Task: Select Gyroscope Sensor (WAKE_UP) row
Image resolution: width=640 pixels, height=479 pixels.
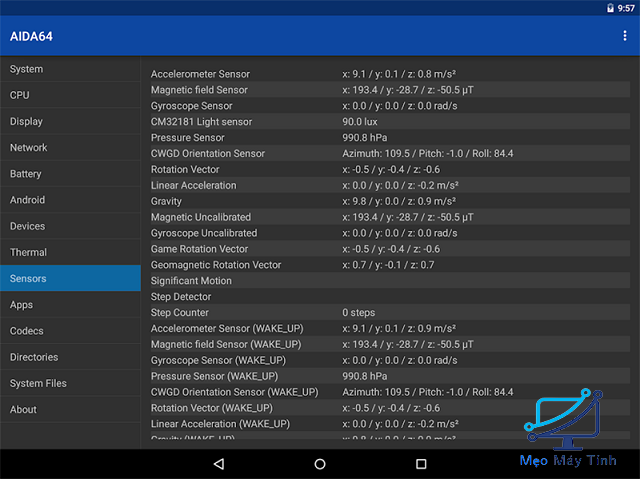Action: click(x=390, y=360)
